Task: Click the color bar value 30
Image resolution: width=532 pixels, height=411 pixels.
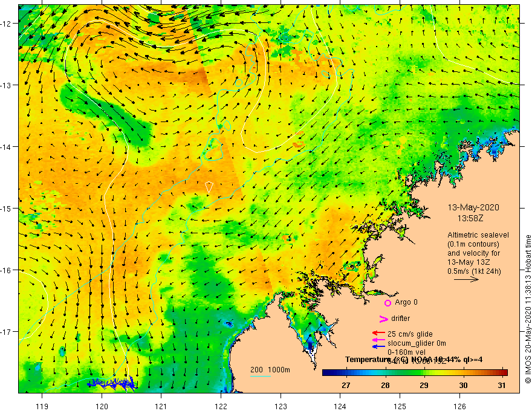Action: tap(463, 385)
